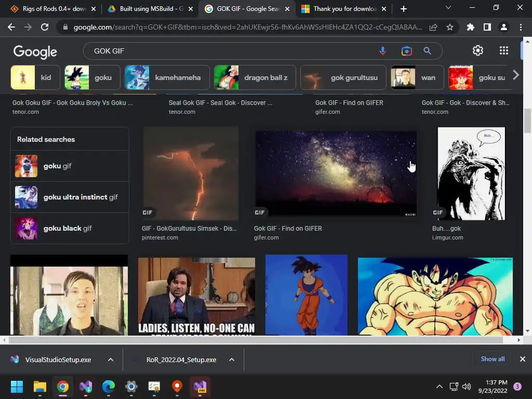Image resolution: width=532 pixels, height=399 pixels.
Task: Open the Ladies, Listen meme thumbnail
Action: click(196, 296)
